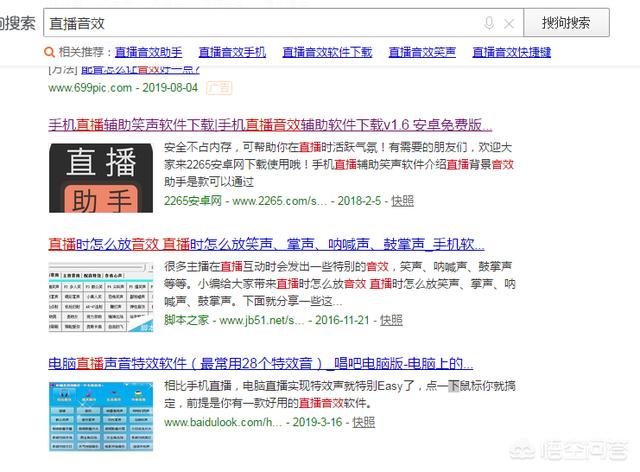Open related suggestion 直播音效笑声
Viewport: 640px width, 472px height.
422,52
